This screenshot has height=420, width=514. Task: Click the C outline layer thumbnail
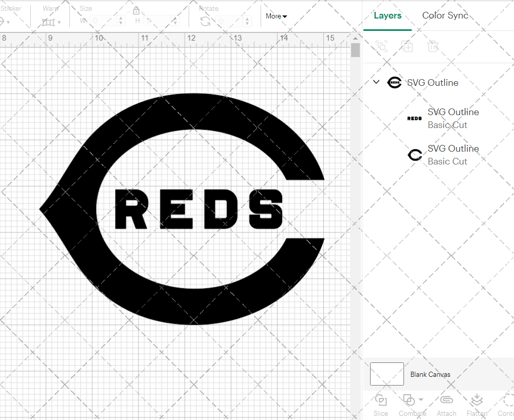(415, 155)
